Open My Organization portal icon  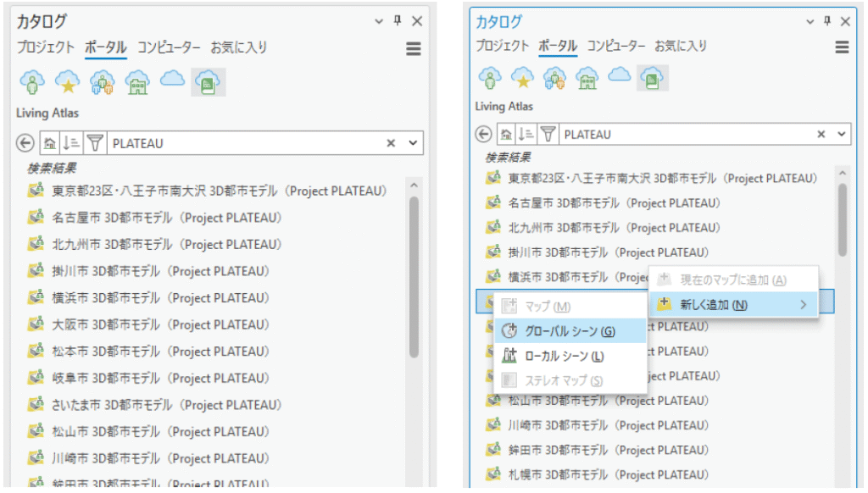coord(136,82)
